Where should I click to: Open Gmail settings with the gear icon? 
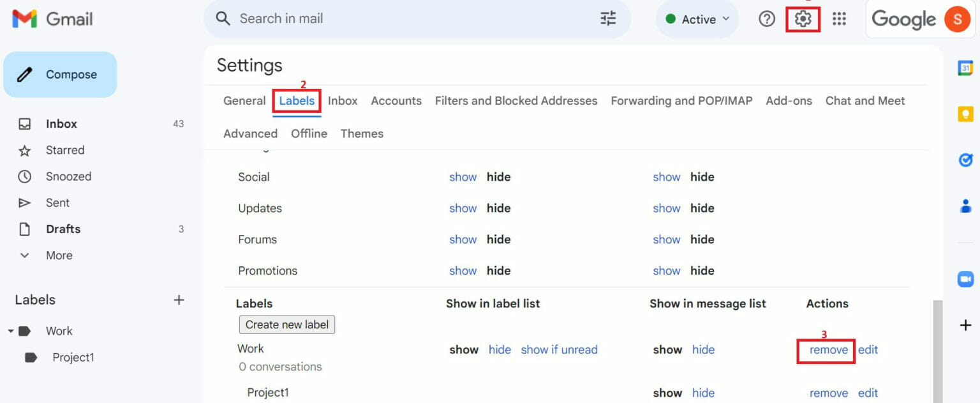803,19
